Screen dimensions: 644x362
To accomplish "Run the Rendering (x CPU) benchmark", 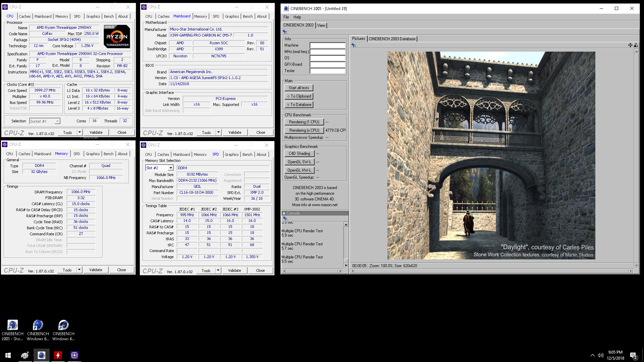I will [304, 130].
